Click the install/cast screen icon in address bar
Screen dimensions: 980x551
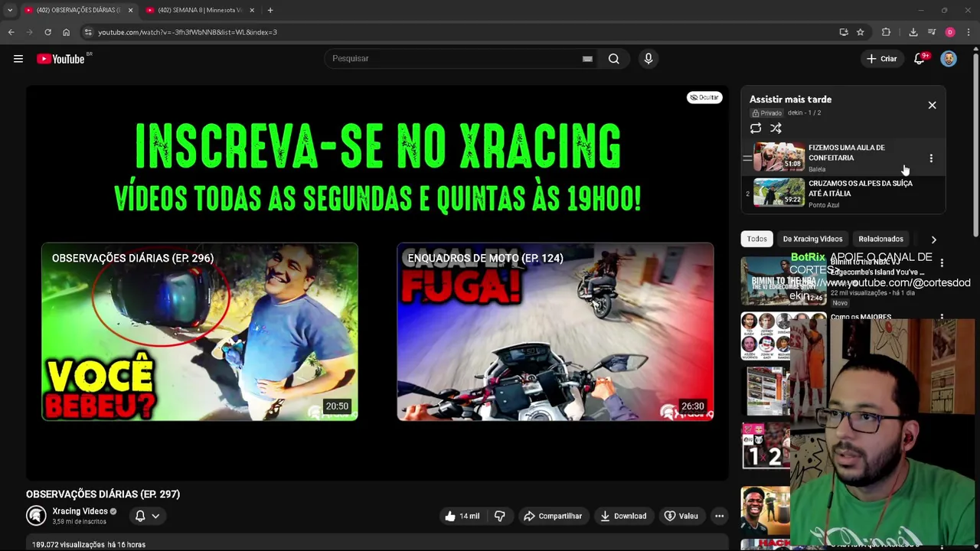(844, 32)
